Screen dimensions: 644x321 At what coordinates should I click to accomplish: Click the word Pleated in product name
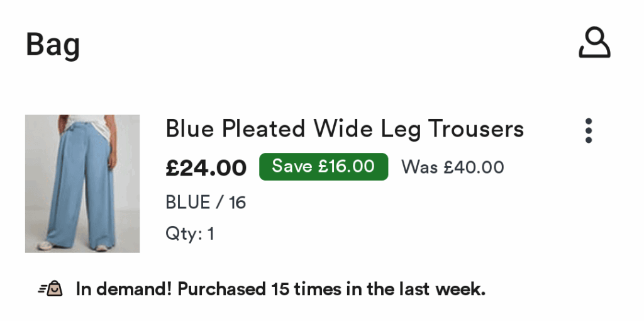point(263,128)
